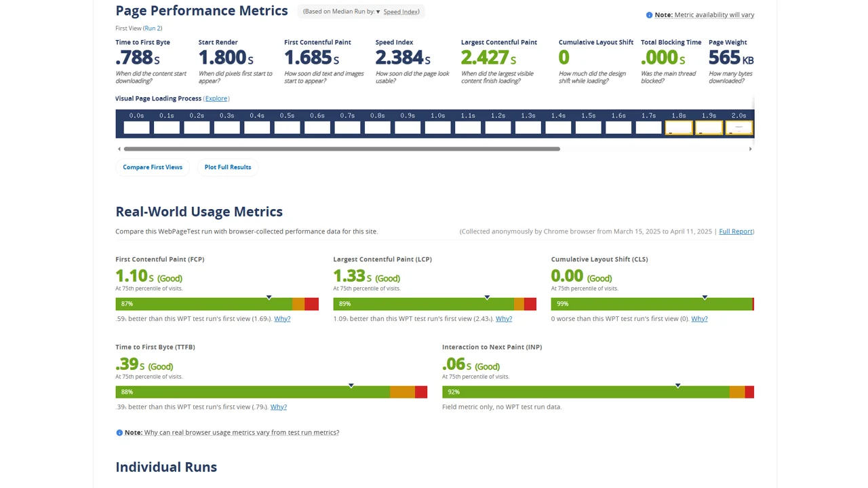Viewport: 868px width, 488px height.
Task: Click the TTFB 75th percentile marker triangle
Action: 351,386
